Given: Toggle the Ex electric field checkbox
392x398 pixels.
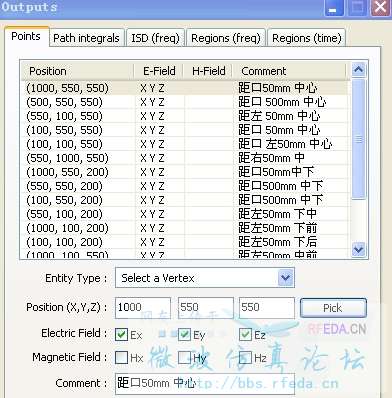Looking at the screenshot, I should point(121,334).
